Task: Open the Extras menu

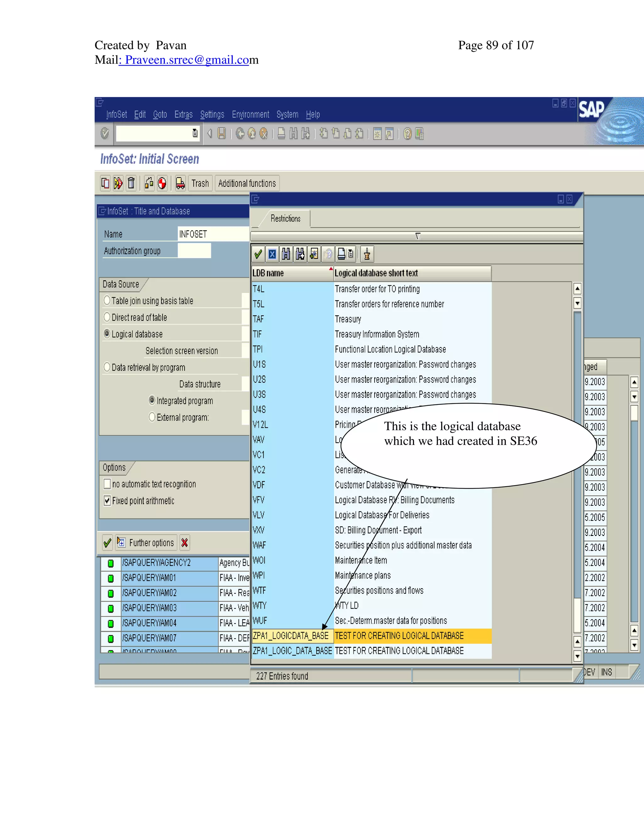Action: pos(184,114)
